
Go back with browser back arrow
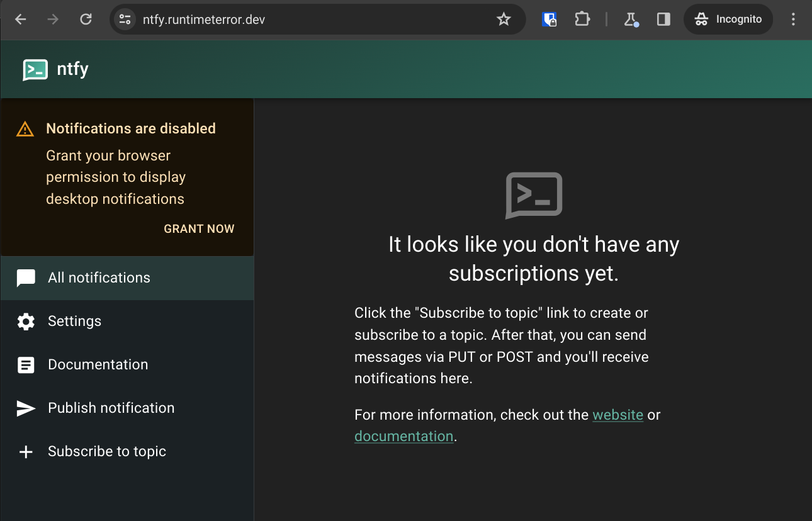click(21, 20)
